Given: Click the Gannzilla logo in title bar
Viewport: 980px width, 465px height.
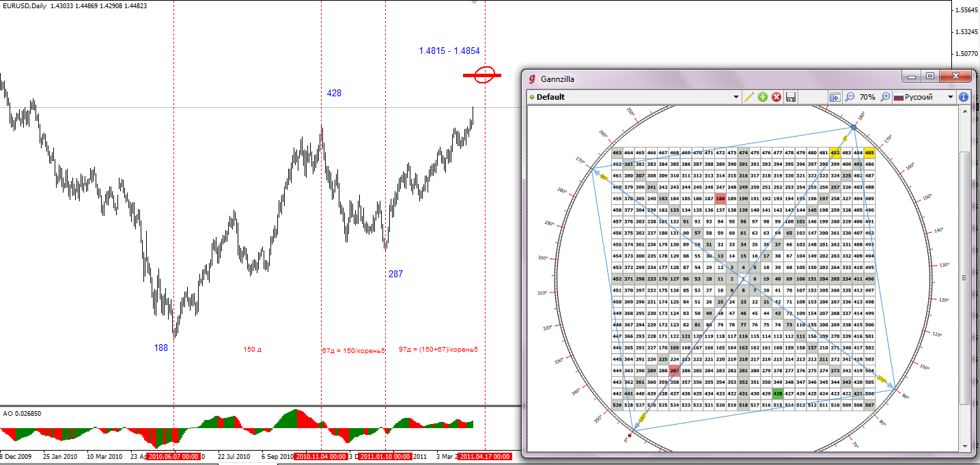Looking at the screenshot, I should point(532,79).
